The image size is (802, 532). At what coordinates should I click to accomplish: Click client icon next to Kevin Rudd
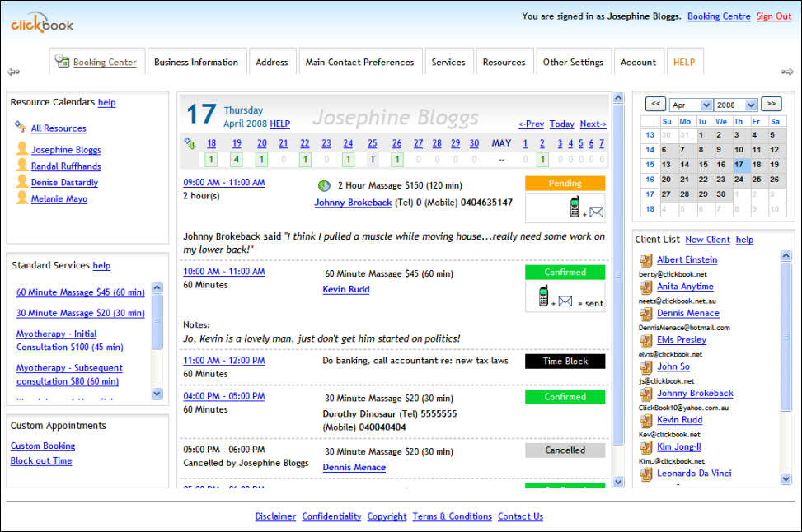pyautogui.click(x=646, y=421)
